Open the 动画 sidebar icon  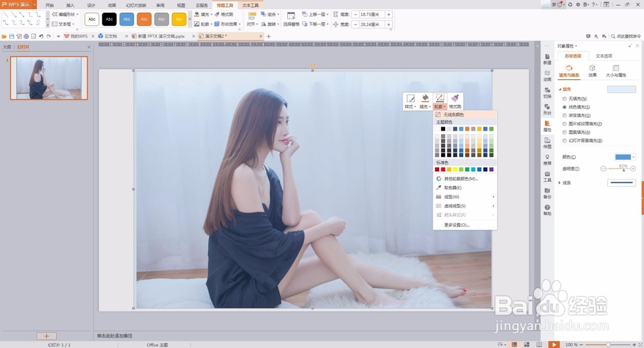tap(547, 76)
